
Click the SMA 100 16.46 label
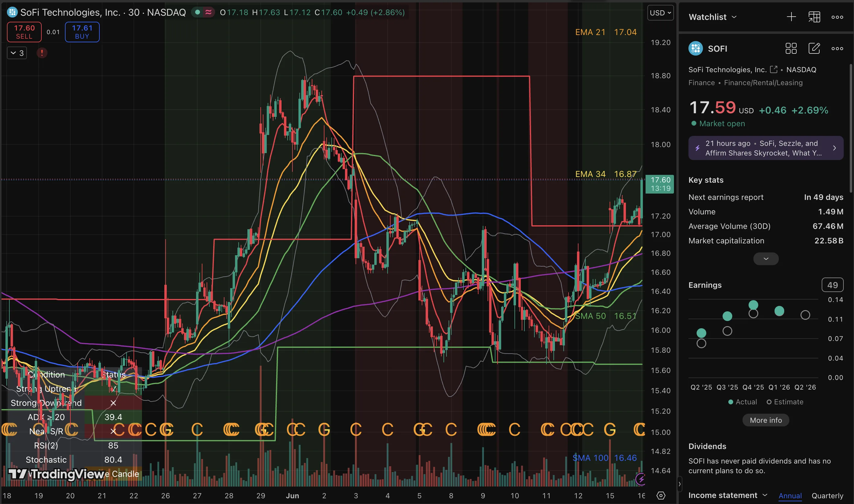point(604,458)
